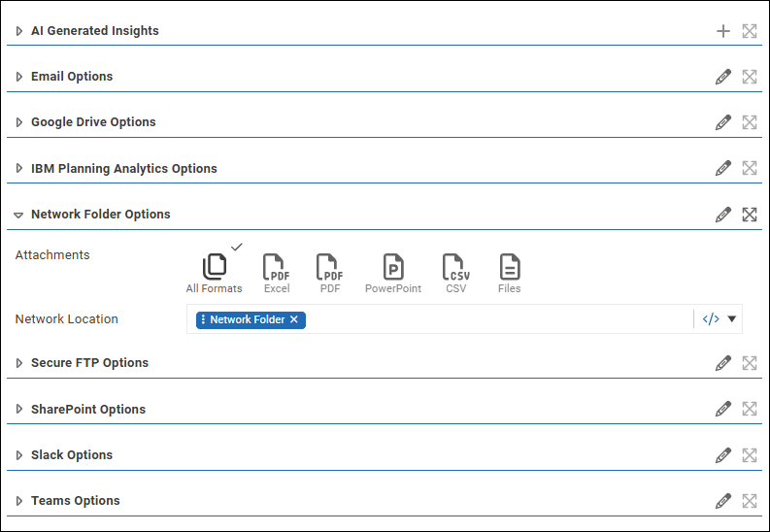The image size is (770, 532).
Task: Remove the Network Folder tag
Action: pyautogui.click(x=294, y=319)
